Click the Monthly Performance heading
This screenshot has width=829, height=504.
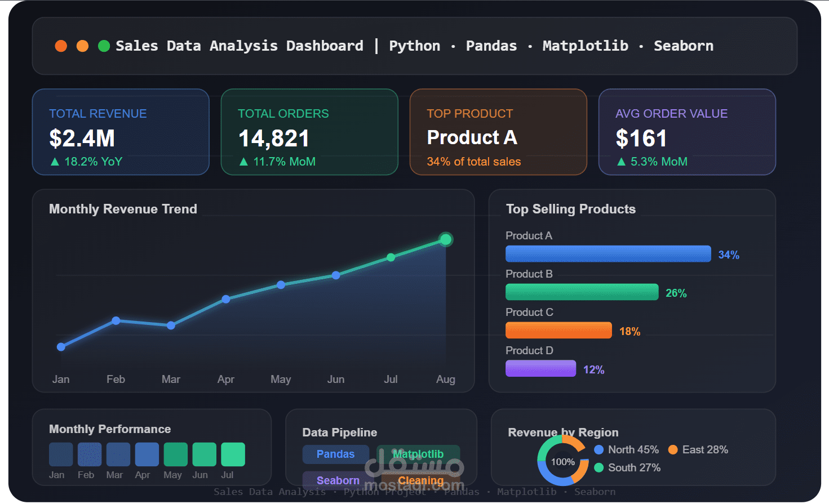click(x=110, y=429)
